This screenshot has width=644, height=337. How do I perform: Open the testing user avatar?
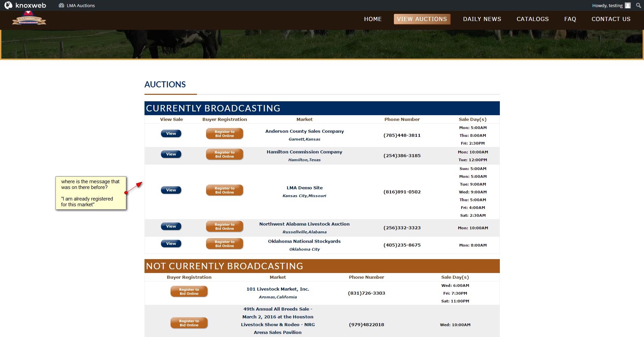pos(628,5)
